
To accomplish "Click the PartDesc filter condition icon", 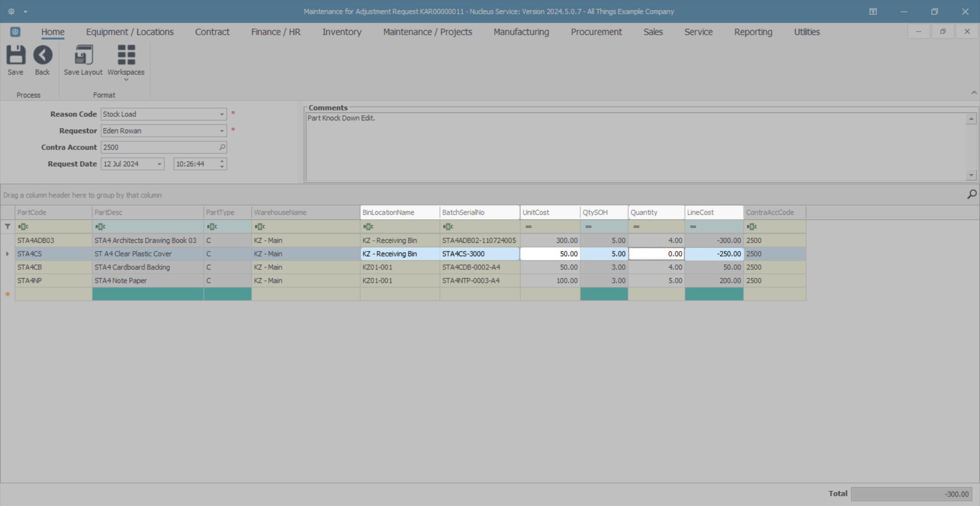I will pos(100,226).
